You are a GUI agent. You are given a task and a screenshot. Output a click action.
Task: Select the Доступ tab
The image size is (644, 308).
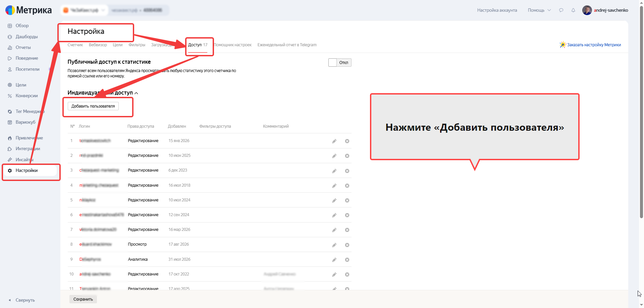point(198,45)
